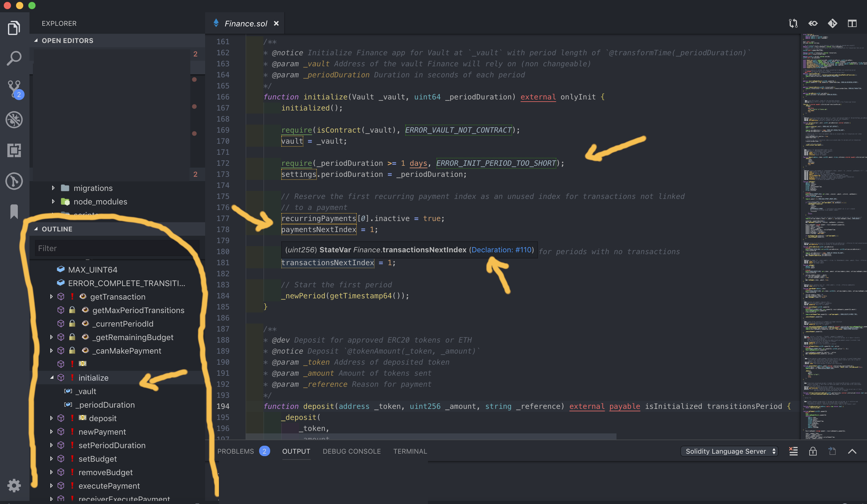
Task: Follow the Declaration: #110 link in hover
Action: 501,250
